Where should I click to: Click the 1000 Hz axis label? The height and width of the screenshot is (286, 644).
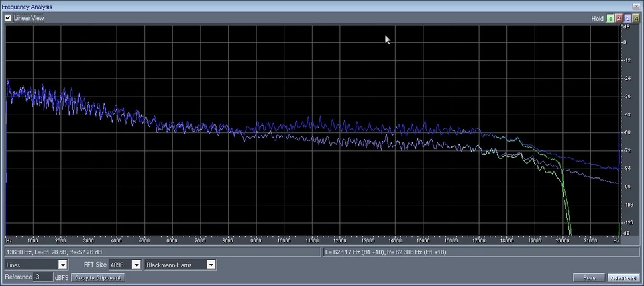pyautogui.click(x=32, y=240)
